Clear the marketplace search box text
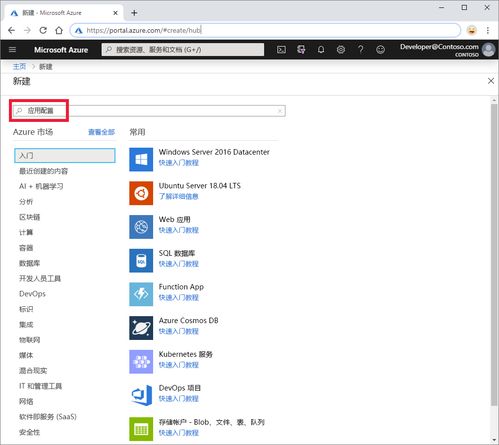The image size is (499, 445). pos(280,111)
